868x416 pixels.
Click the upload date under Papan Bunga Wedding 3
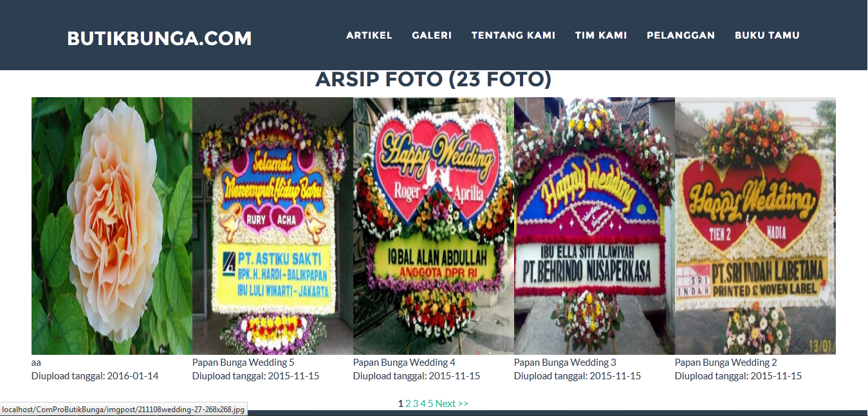click(x=577, y=376)
